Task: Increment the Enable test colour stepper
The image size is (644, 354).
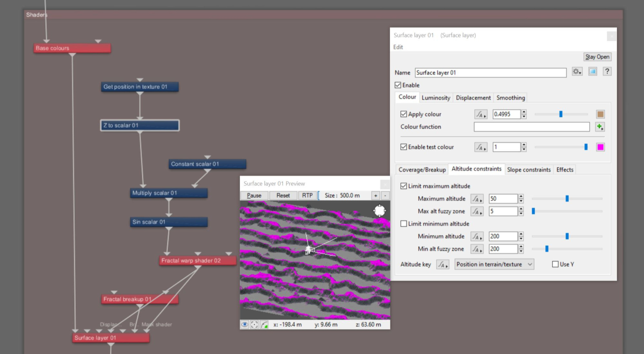Action: [524, 145]
